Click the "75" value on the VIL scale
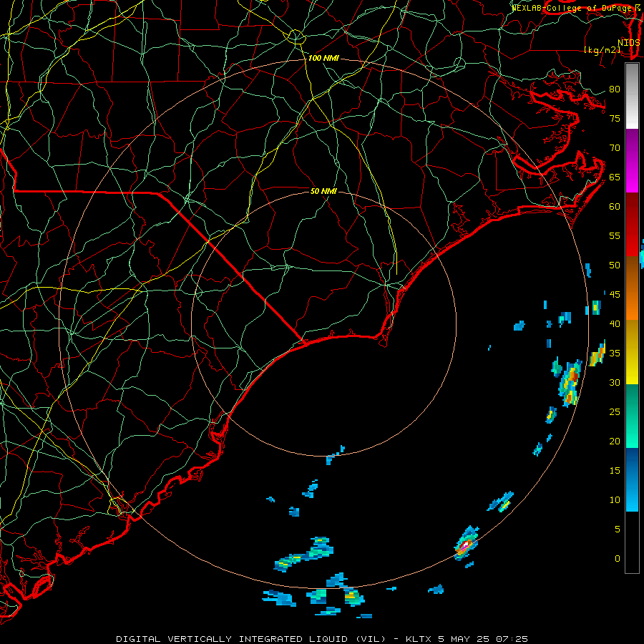The height and width of the screenshot is (644, 644). 615,119
